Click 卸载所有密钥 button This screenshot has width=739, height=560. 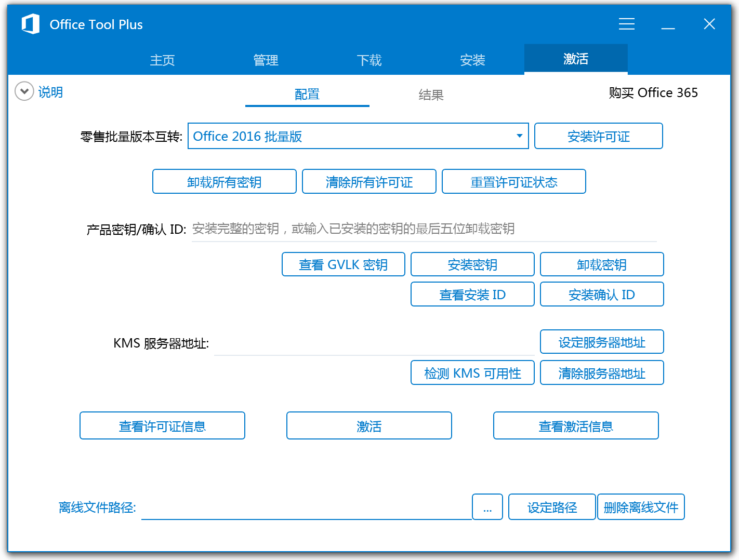[x=224, y=182]
